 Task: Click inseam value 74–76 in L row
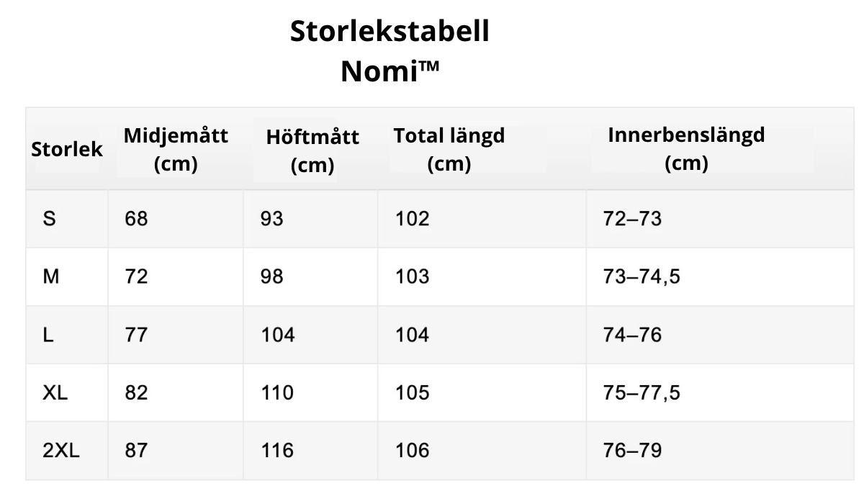tap(633, 335)
